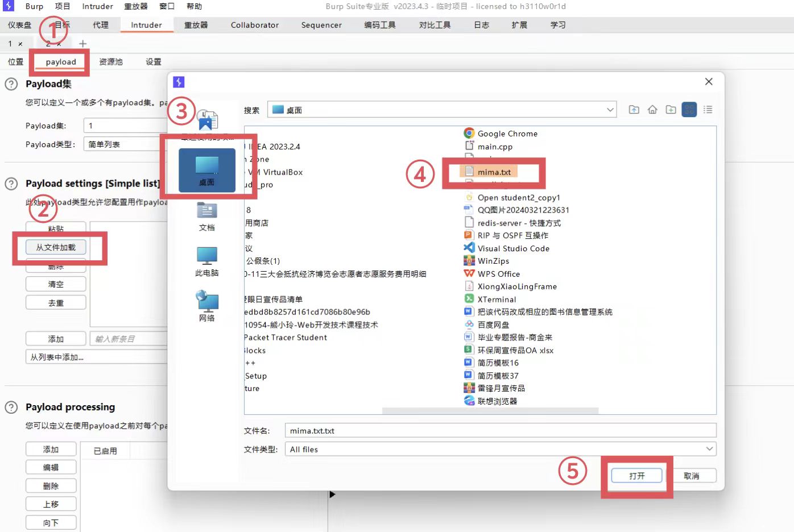The height and width of the screenshot is (532, 794).
Task: Select Visual Studio Code shortcut
Action: click(x=506, y=248)
